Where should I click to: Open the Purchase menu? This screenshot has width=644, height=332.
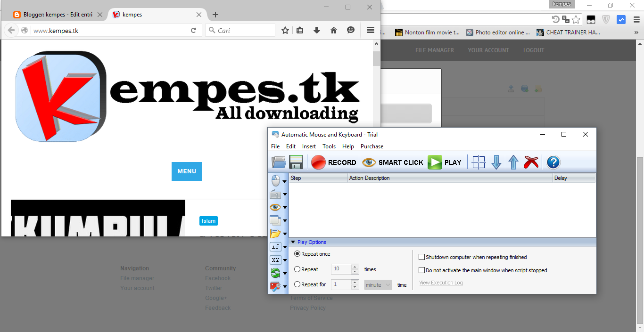(372, 146)
